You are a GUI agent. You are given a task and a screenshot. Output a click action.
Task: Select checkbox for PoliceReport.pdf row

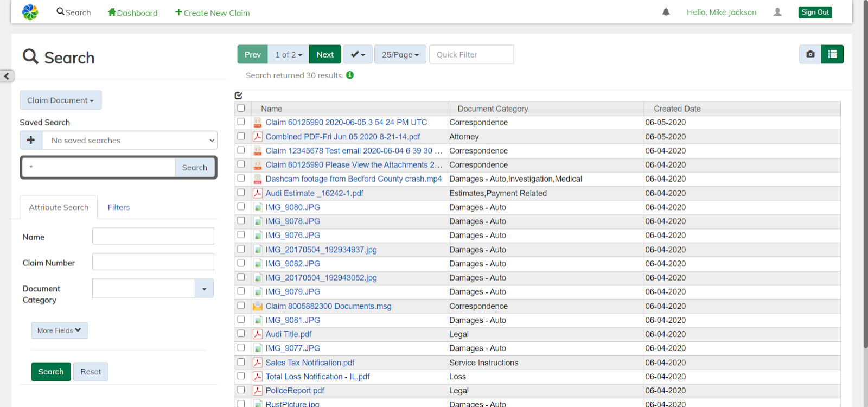(x=241, y=390)
